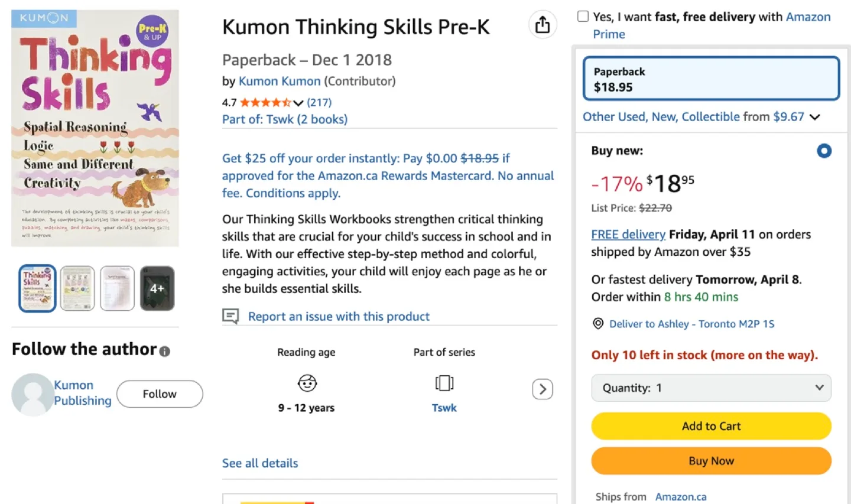Open the star ratings breakdown dropdown

(x=298, y=102)
